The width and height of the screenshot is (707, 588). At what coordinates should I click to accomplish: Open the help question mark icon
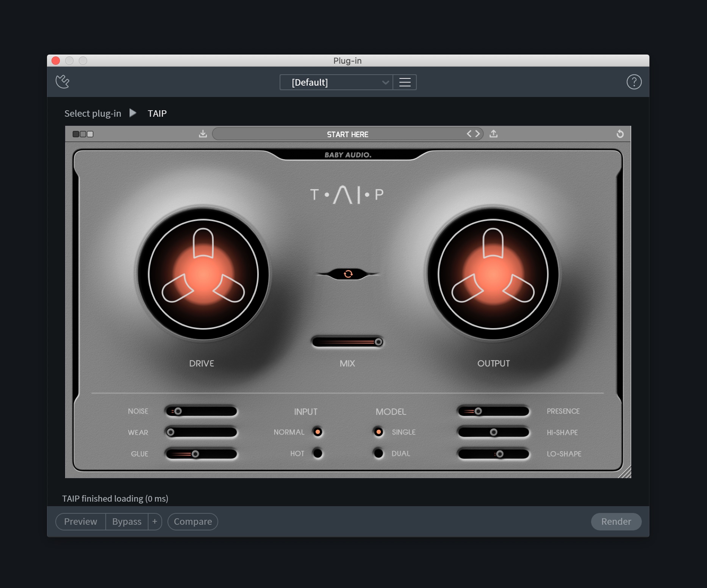click(634, 82)
